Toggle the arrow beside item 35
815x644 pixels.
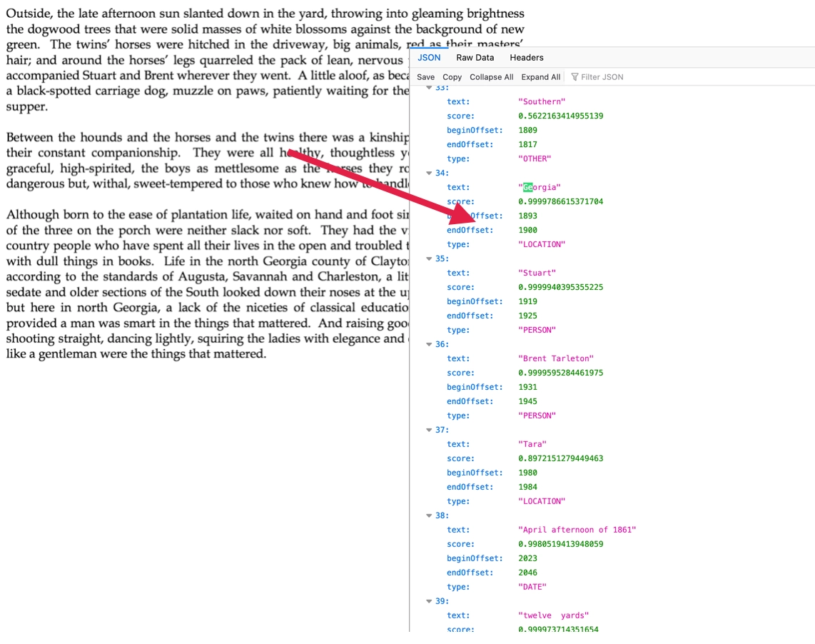coord(429,258)
